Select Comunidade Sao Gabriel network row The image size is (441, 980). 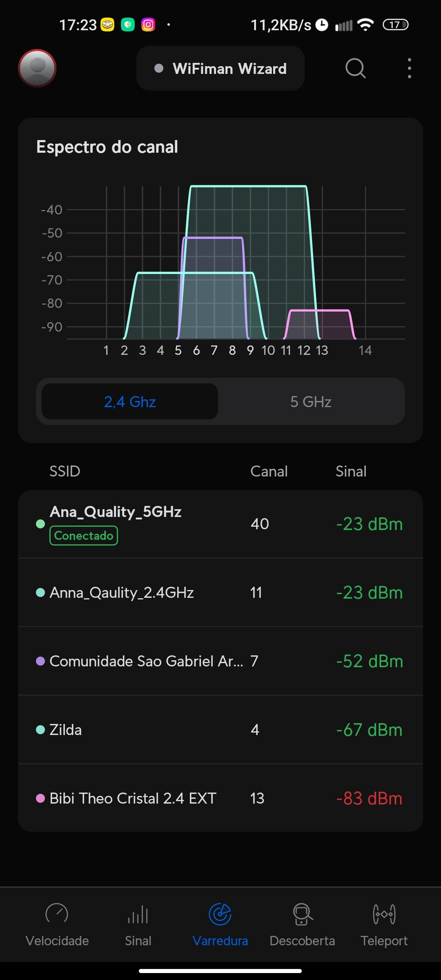click(x=220, y=661)
